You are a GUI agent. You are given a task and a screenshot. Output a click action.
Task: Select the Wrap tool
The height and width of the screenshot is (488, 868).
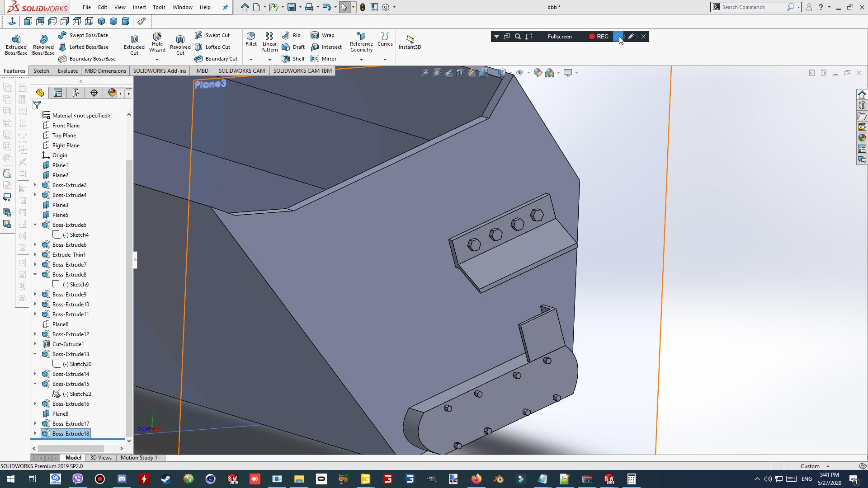[x=323, y=35]
